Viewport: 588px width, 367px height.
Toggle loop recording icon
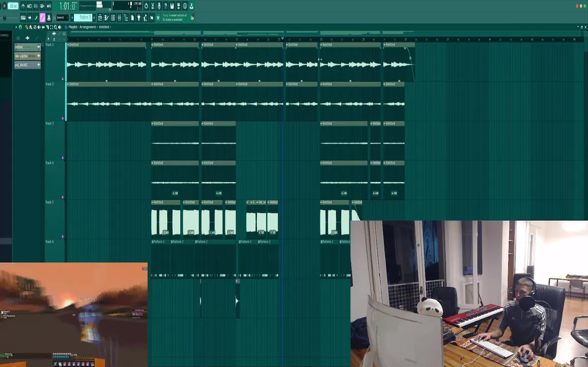coord(49,6)
